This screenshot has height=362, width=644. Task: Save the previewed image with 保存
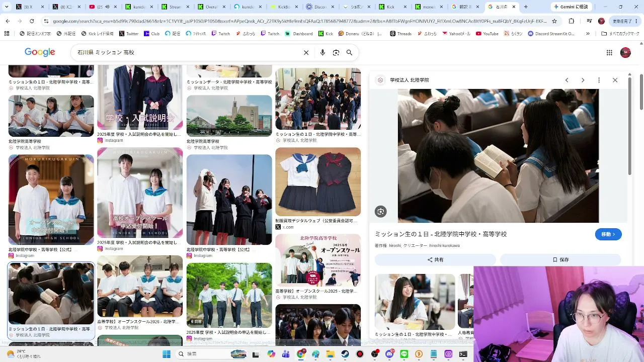pyautogui.click(x=560, y=260)
